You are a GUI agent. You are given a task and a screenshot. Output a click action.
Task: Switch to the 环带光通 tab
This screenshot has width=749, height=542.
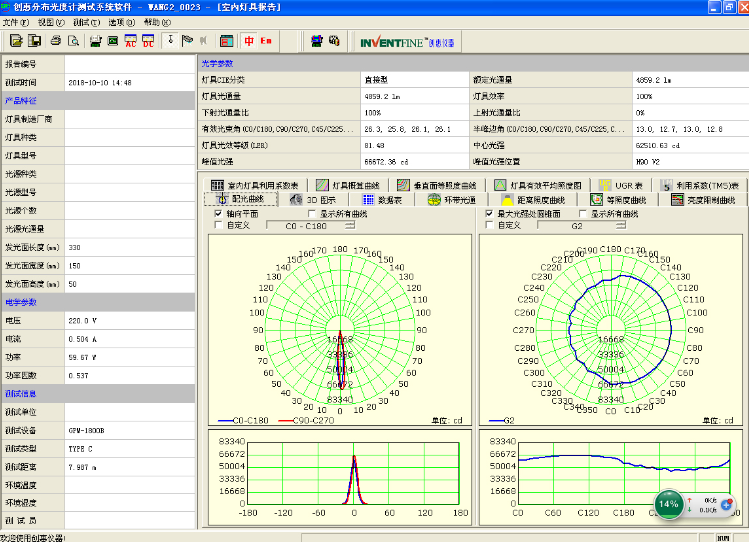tap(451, 200)
